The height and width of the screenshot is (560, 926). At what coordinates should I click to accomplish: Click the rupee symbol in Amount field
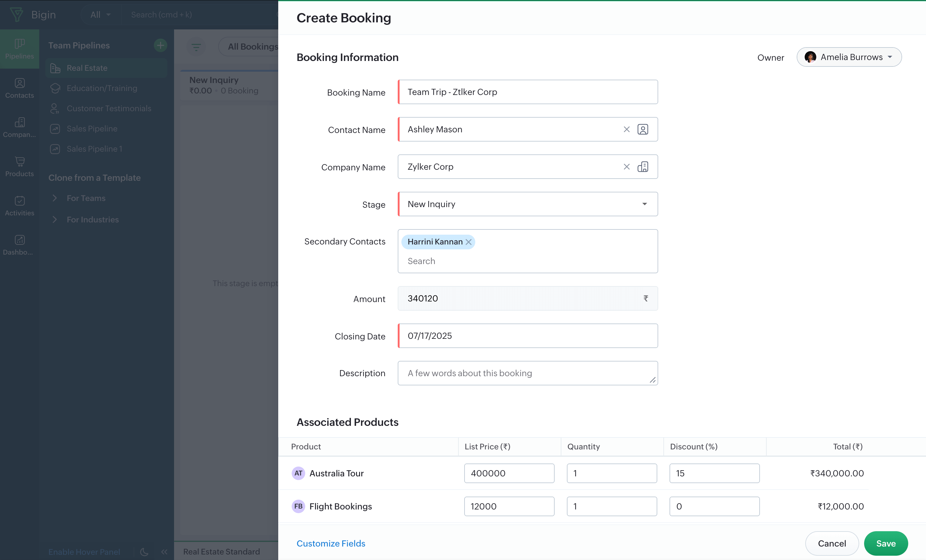click(646, 298)
